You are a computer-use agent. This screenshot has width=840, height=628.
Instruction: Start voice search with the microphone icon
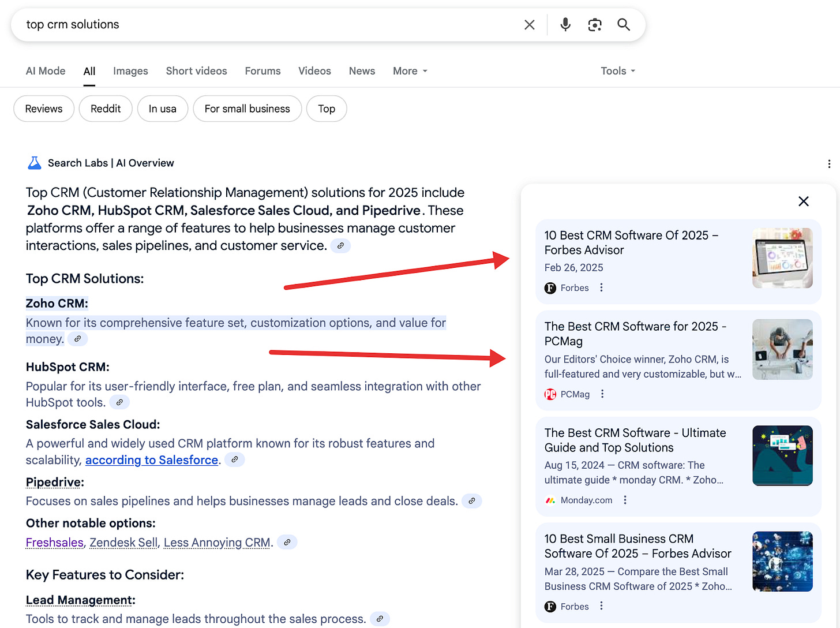565,25
